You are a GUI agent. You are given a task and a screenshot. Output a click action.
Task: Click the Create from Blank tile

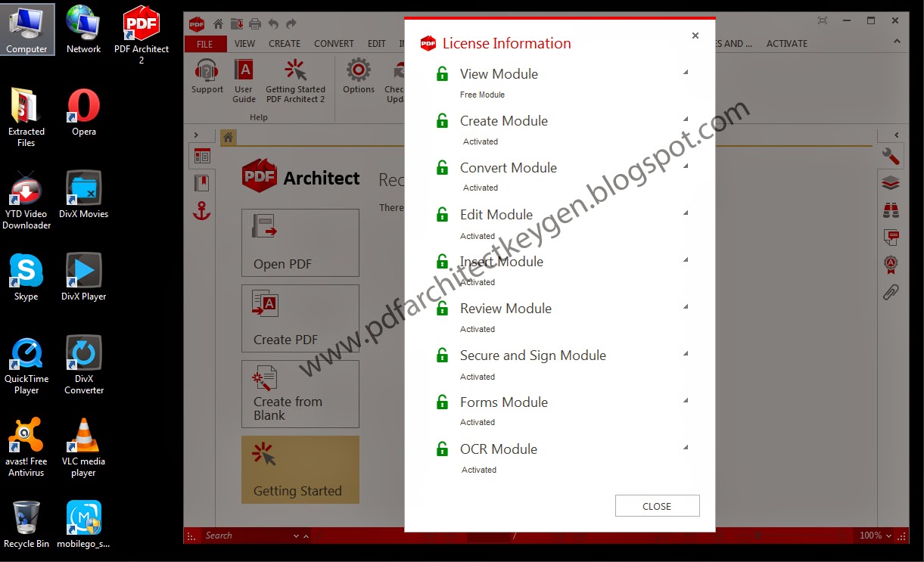300,394
